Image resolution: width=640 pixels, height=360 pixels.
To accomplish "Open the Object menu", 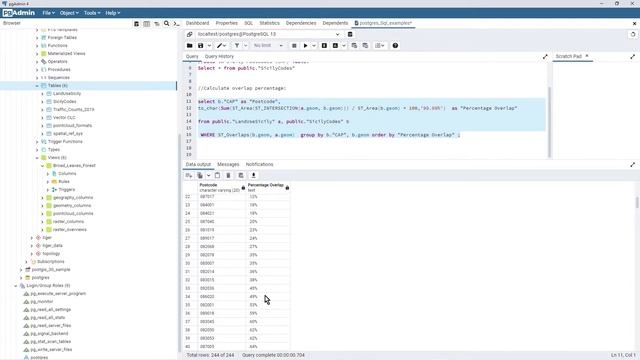I will click(x=69, y=13).
